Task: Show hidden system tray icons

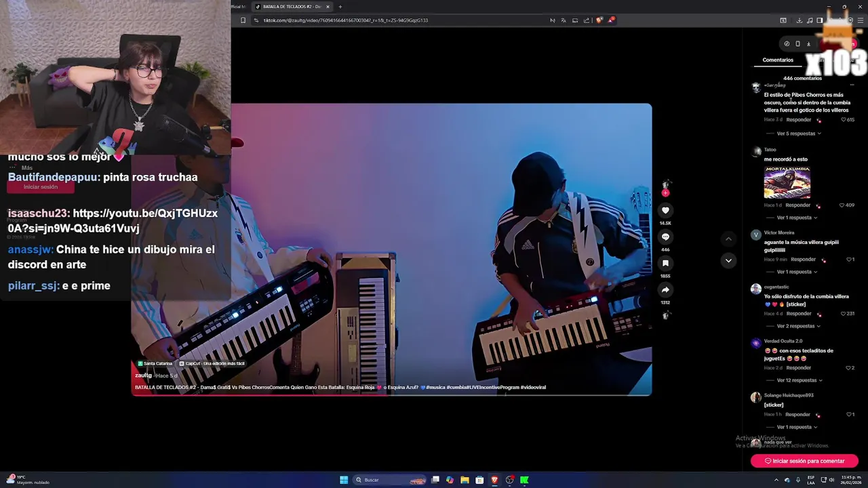Action: 776,480
